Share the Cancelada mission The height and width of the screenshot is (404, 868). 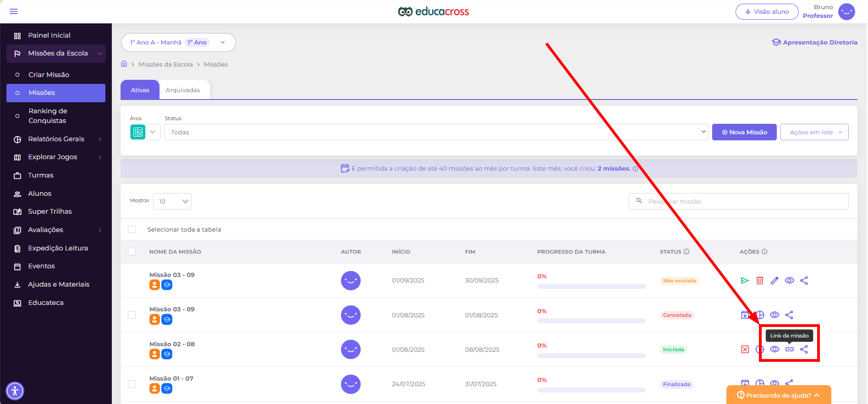pyautogui.click(x=789, y=315)
